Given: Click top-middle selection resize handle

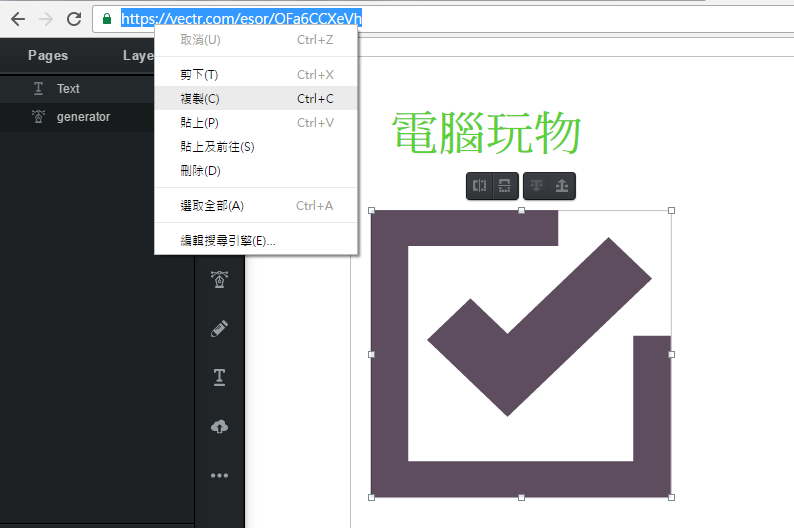Looking at the screenshot, I should tap(522, 211).
